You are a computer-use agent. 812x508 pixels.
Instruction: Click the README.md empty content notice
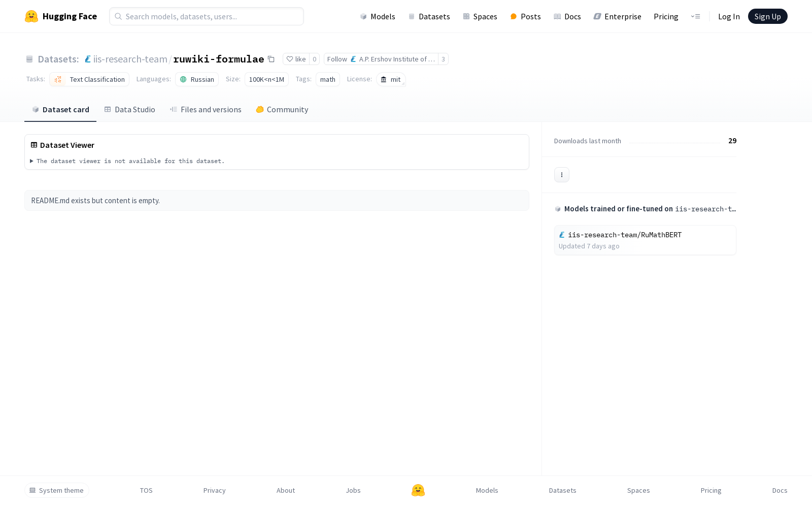pyautogui.click(x=277, y=201)
